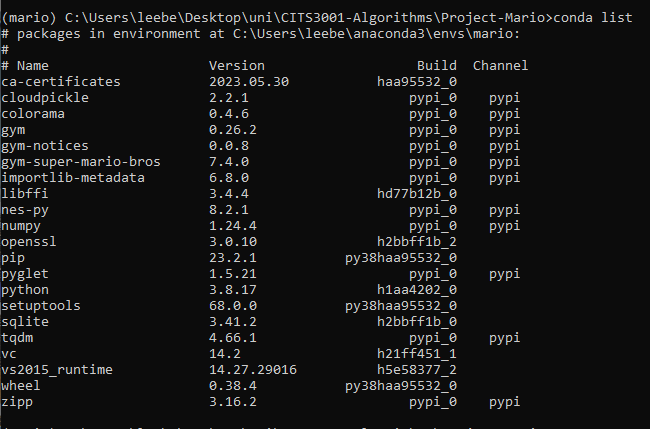Screen dimensions: 650x429
Task: Click the python version 3.8.17
Action: (233, 290)
